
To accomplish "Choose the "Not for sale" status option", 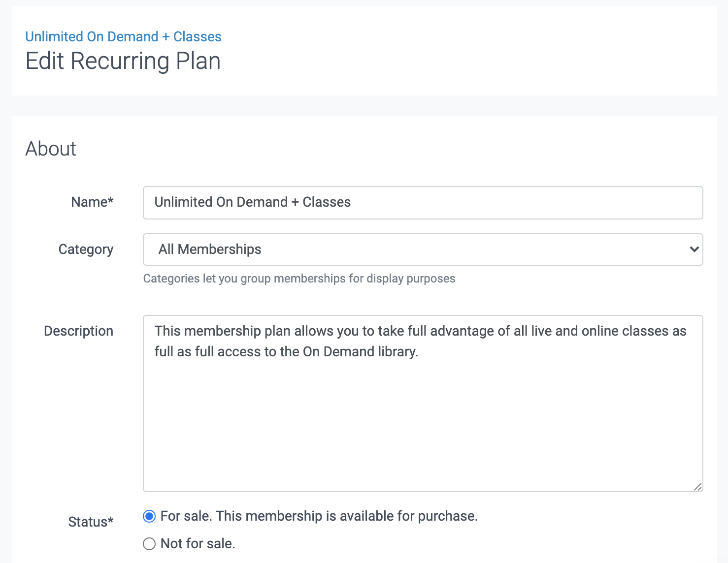I will point(149,544).
